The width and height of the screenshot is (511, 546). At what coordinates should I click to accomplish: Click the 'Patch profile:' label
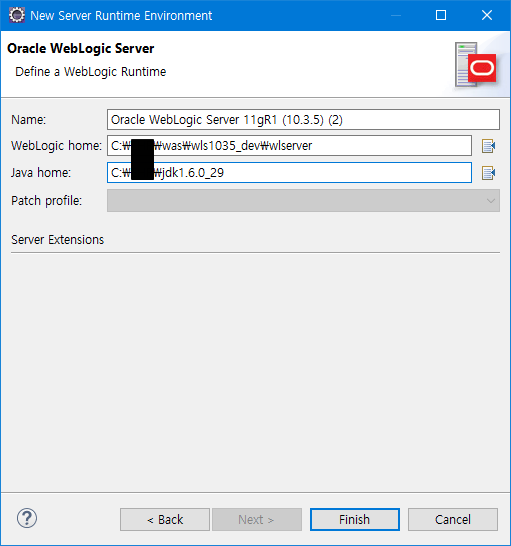tap(46, 201)
